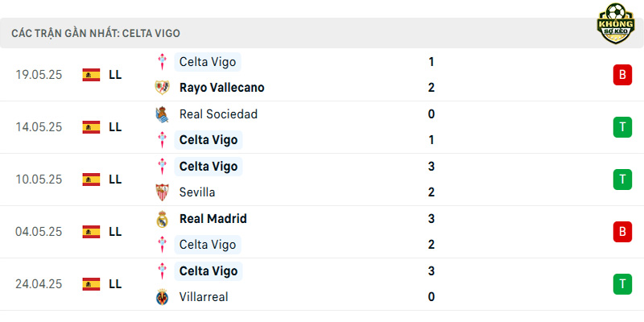Viewport: 644px width, 322px height.
Task: Click the Celta Vigo crest in 19.05.25 match
Action: coord(163,62)
